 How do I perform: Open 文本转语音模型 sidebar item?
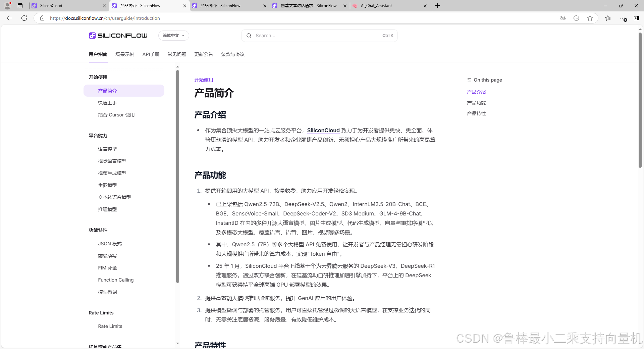114,197
